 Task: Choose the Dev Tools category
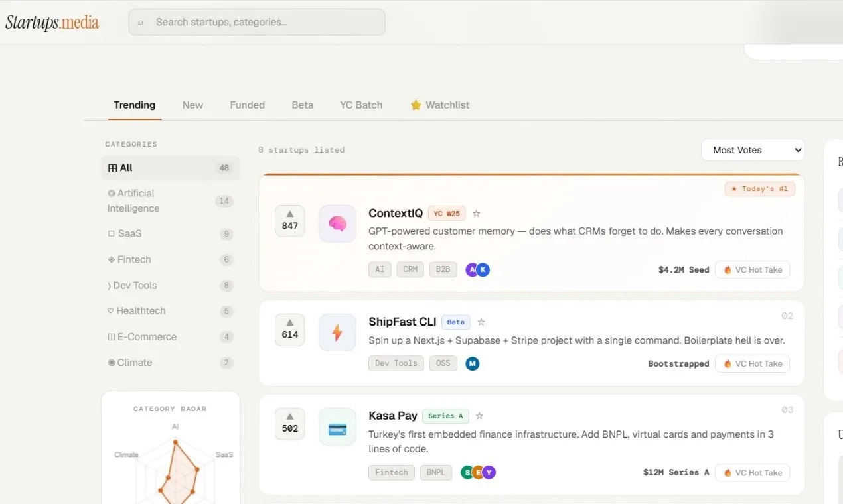point(171,285)
